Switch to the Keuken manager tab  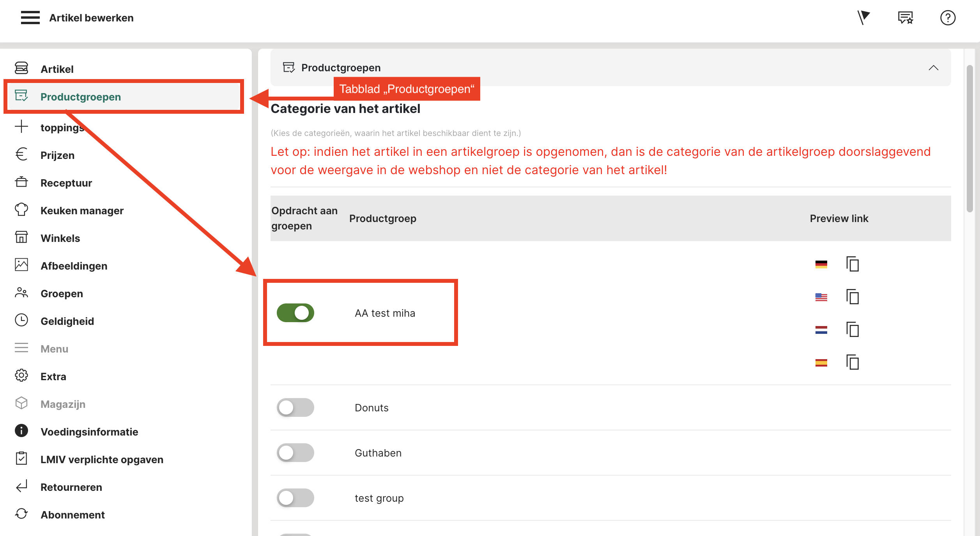coord(82,210)
